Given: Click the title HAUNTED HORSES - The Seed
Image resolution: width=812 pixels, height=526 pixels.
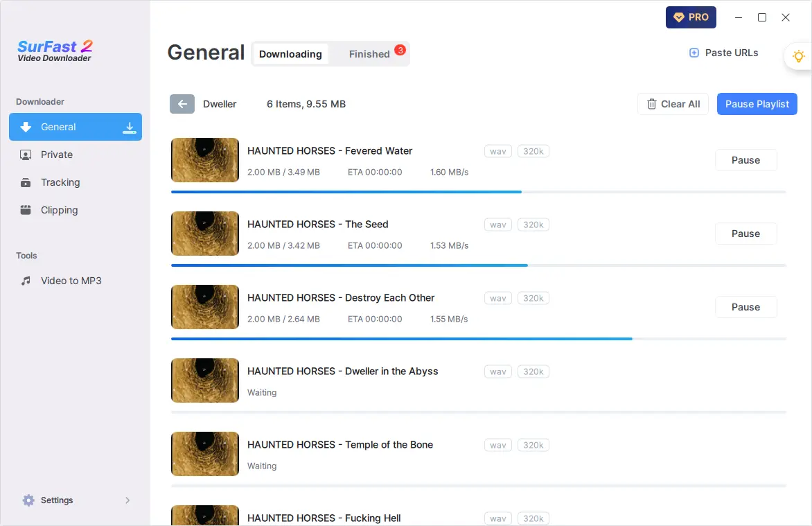Looking at the screenshot, I should pyautogui.click(x=318, y=225).
